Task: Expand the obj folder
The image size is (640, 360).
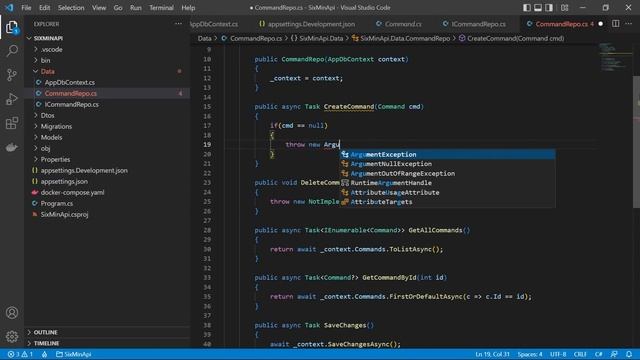Action: (x=45, y=149)
